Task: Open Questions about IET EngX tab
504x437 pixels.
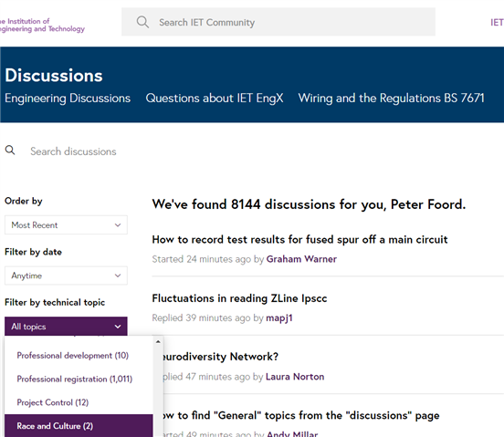Action: (x=215, y=99)
